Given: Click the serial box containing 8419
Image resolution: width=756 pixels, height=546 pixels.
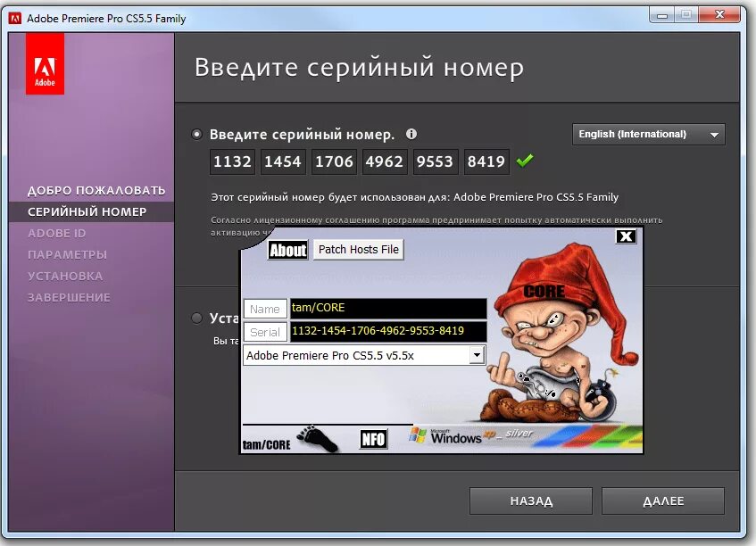Looking at the screenshot, I should tap(486, 161).
